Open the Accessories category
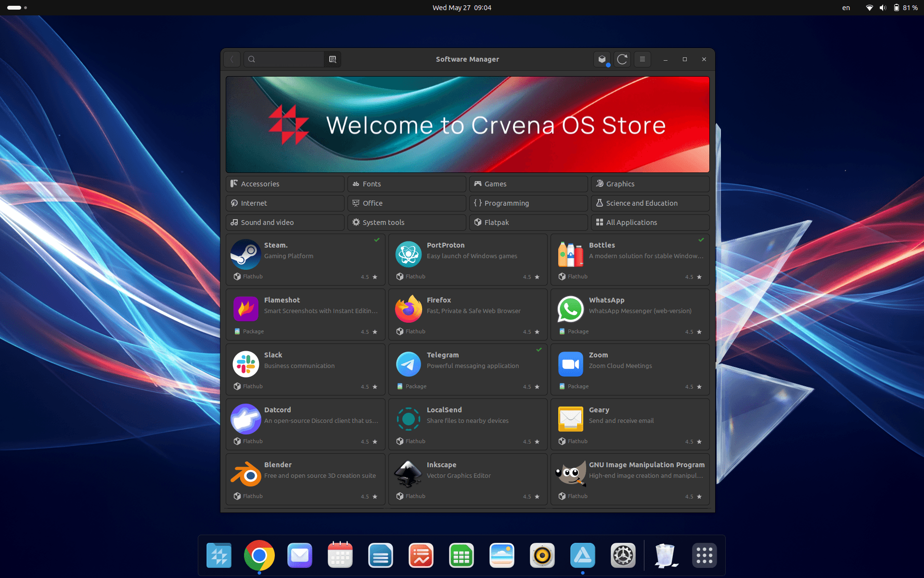924x578 pixels. (x=285, y=184)
